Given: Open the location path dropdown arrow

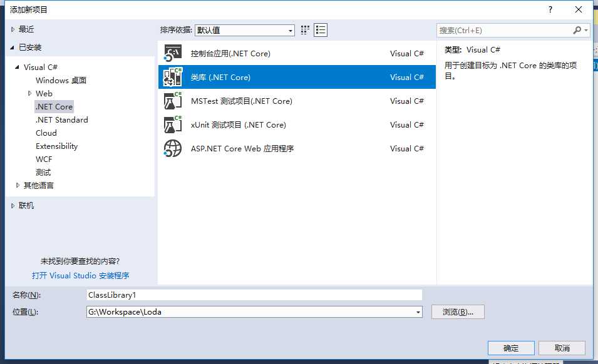Looking at the screenshot, I should (418, 312).
